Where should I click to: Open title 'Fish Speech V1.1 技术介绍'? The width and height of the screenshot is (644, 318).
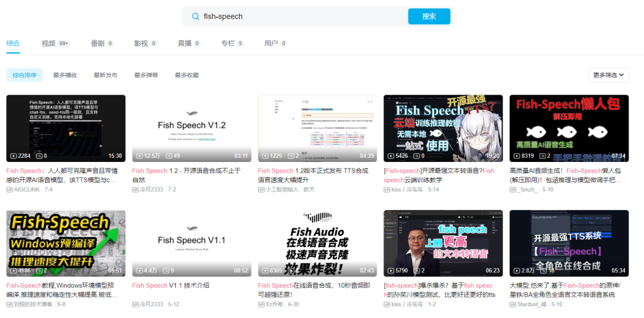pos(171,286)
